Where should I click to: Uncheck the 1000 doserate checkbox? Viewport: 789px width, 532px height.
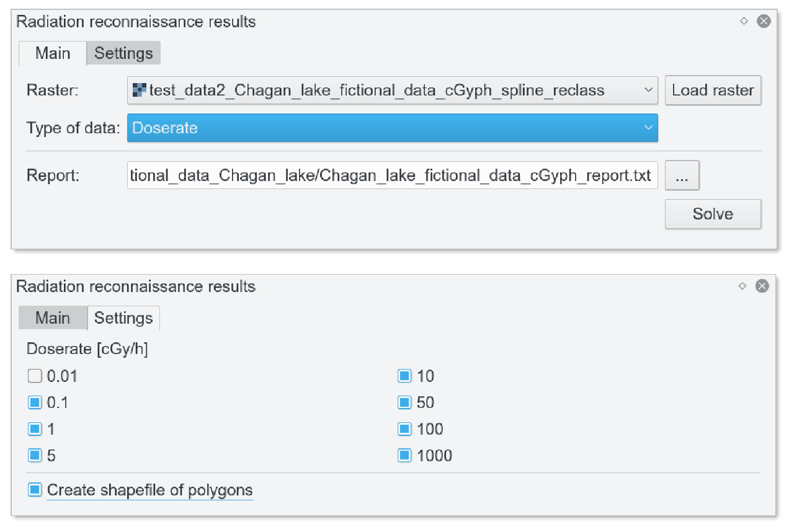pos(404,456)
